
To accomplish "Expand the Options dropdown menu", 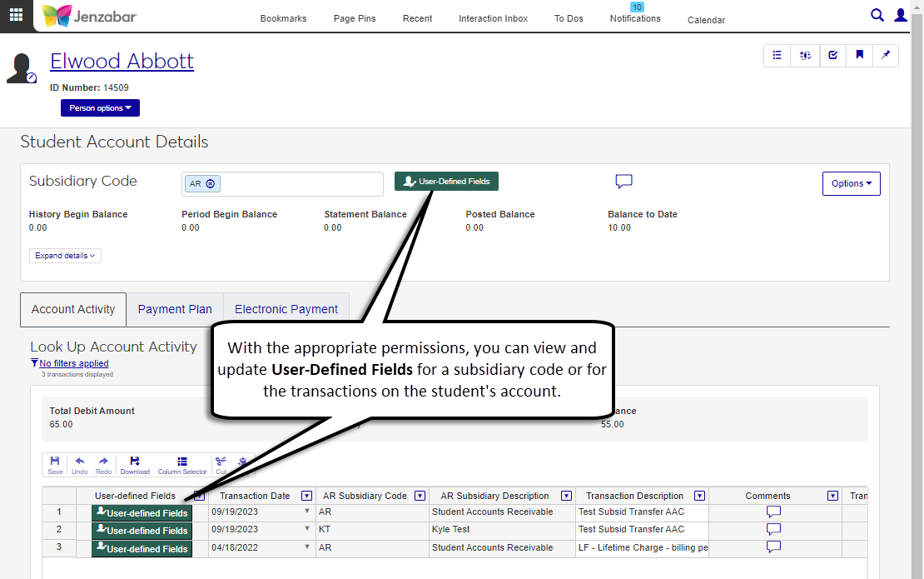I will click(x=851, y=183).
